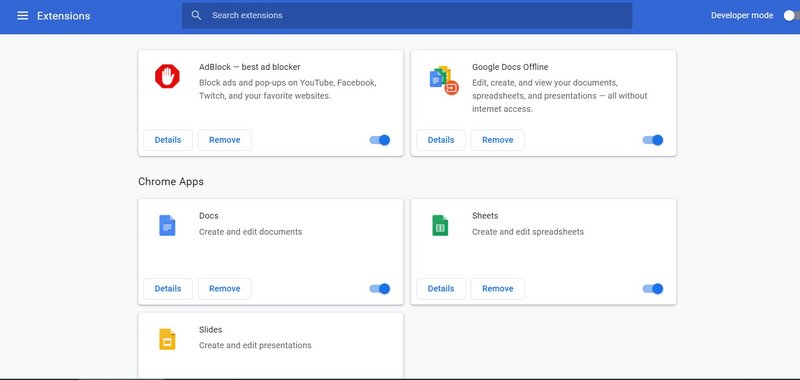800x380 pixels.
Task: Open Details for Google Docs Offline
Action: click(441, 140)
